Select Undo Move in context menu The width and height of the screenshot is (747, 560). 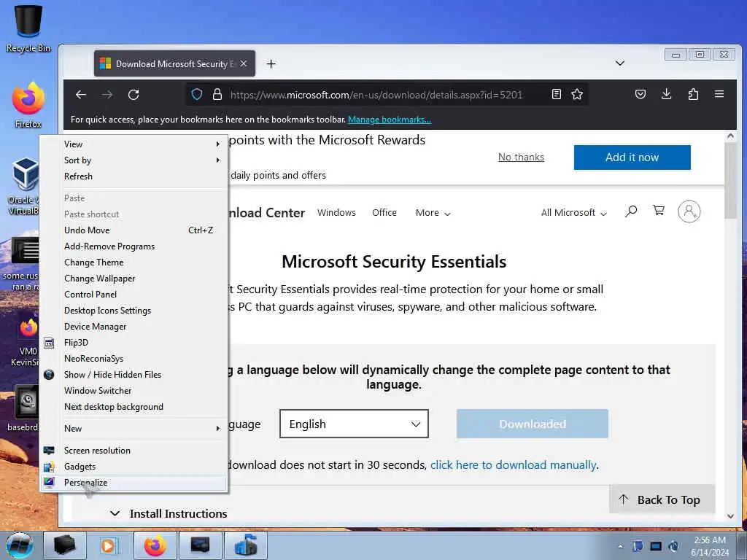coord(133,230)
